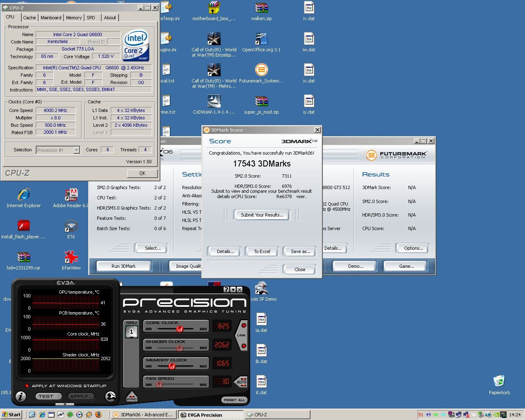Select GPU 1 button in Precision
Viewport: 525px width, 420px height.
coord(132,331)
